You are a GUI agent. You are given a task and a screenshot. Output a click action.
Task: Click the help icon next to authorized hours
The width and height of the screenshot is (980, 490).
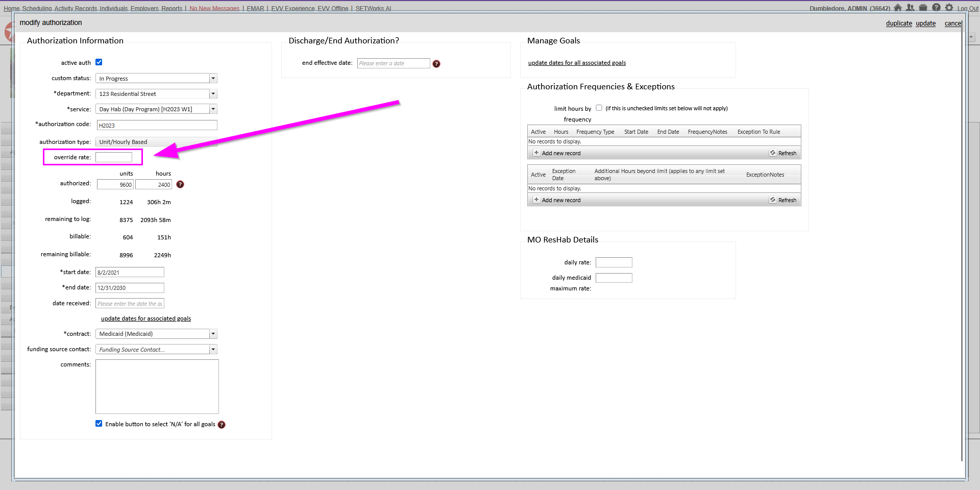click(180, 184)
